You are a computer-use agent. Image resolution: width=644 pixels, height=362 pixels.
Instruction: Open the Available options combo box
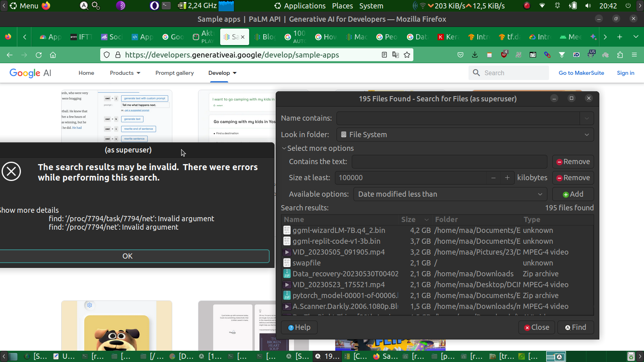(x=450, y=194)
